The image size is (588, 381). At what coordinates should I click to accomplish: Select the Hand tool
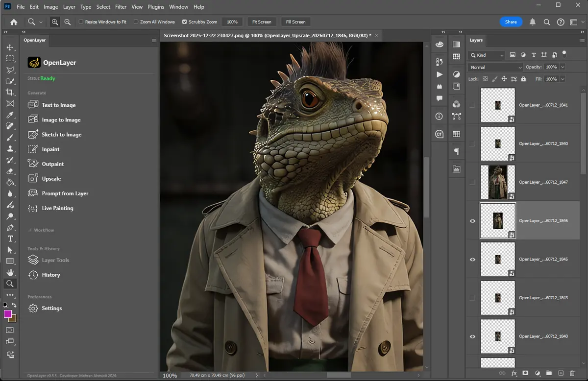click(x=10, y=272)
